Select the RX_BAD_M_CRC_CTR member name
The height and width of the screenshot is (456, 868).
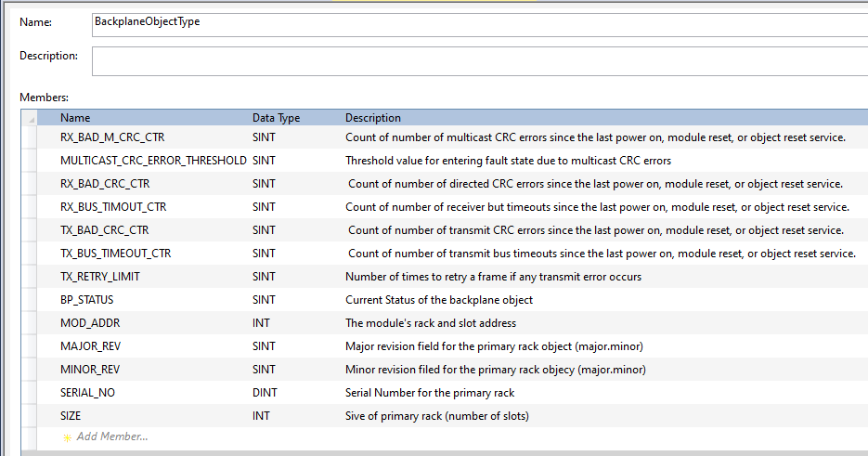(112, 137)
